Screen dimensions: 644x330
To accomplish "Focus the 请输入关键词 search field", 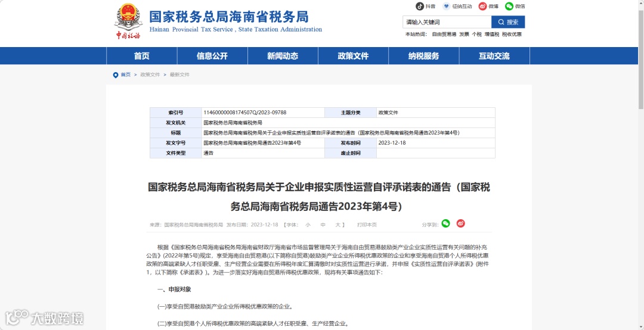I will click(x=447, y=22).
